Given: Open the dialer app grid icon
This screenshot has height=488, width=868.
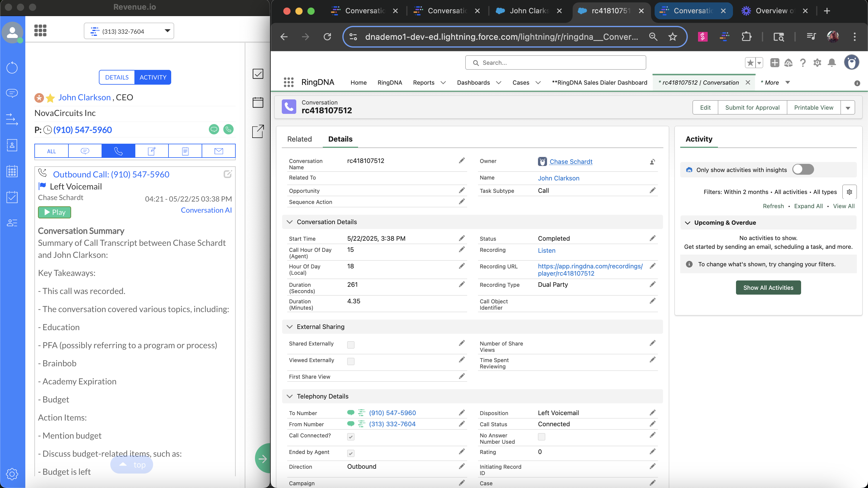Looking at the screenshot, I should tap(40, 31).
